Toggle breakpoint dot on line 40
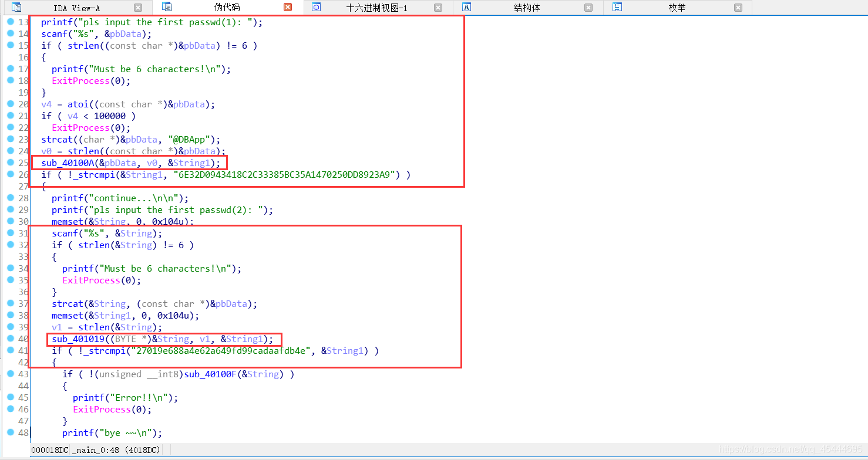 coord(10,339)
